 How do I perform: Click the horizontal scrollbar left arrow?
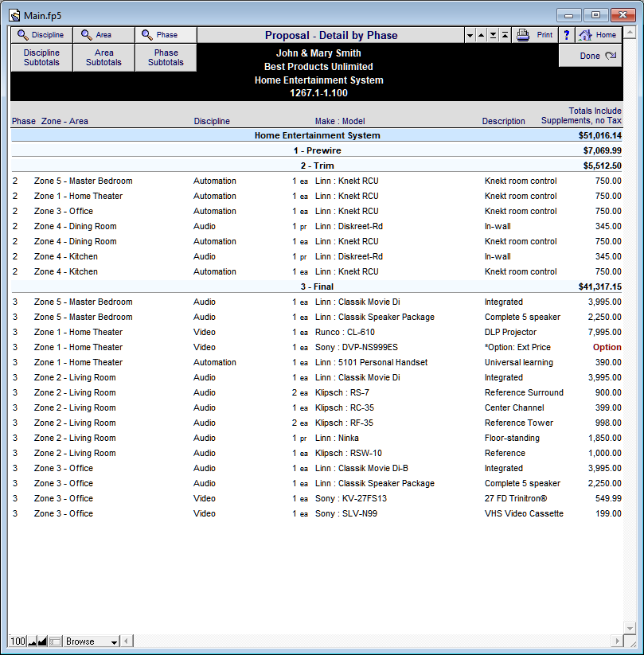tap(127, 641)
